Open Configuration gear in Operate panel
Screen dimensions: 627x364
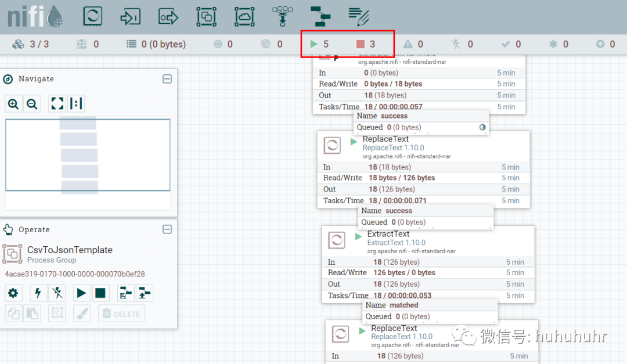pos(13,293)
